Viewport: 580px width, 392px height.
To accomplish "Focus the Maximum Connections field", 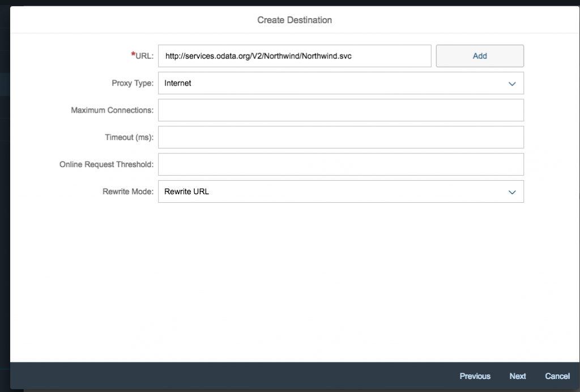I will [340, 110].
